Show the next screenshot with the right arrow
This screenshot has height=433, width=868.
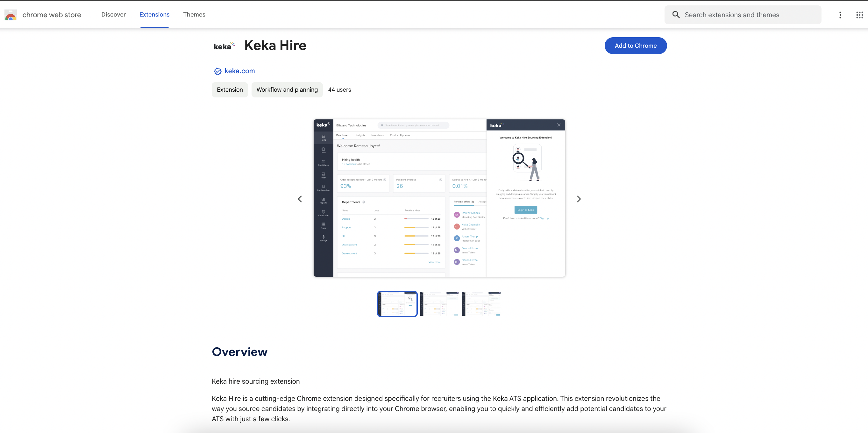click(579, 199)
